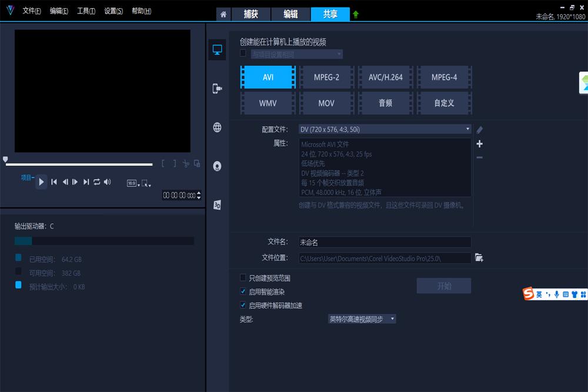Open the Disc output option
Image resolution: width=588 pixels, height=392 pixels.
point(217,166)
